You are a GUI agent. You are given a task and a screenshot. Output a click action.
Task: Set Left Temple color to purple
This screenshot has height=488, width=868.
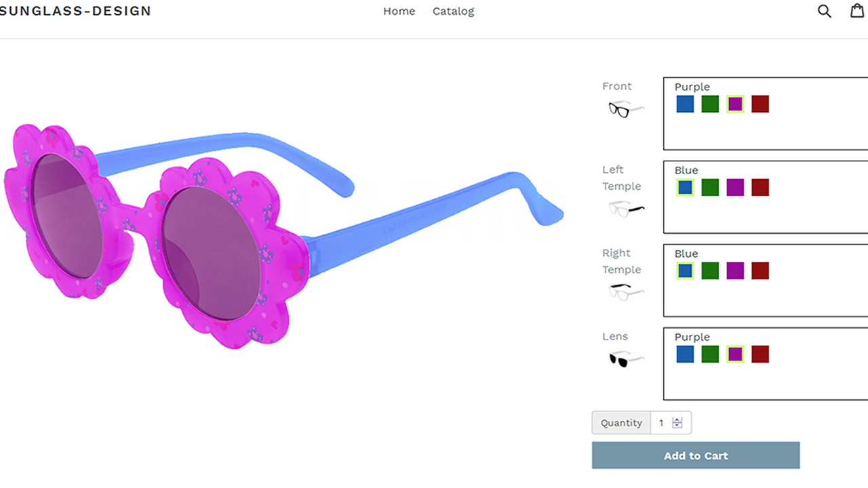pos(735,187)
